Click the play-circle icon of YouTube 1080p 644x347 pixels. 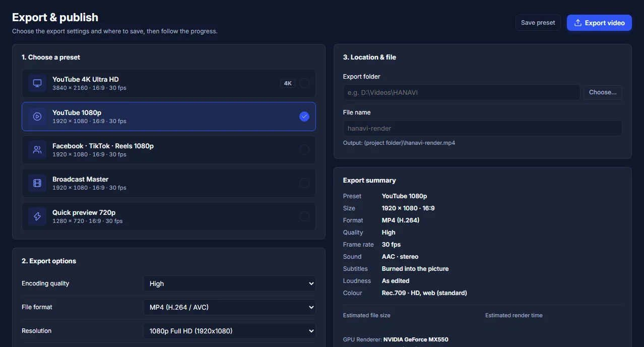point(37,117)
